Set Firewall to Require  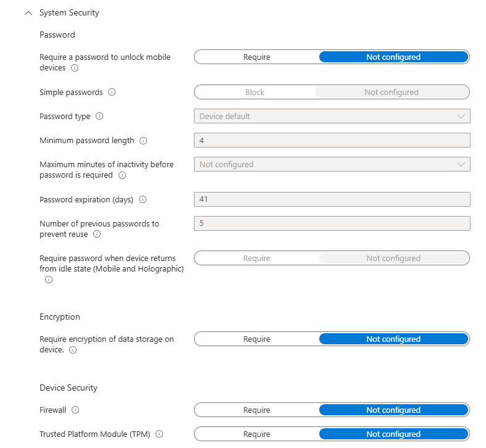(x=256, y=410)
